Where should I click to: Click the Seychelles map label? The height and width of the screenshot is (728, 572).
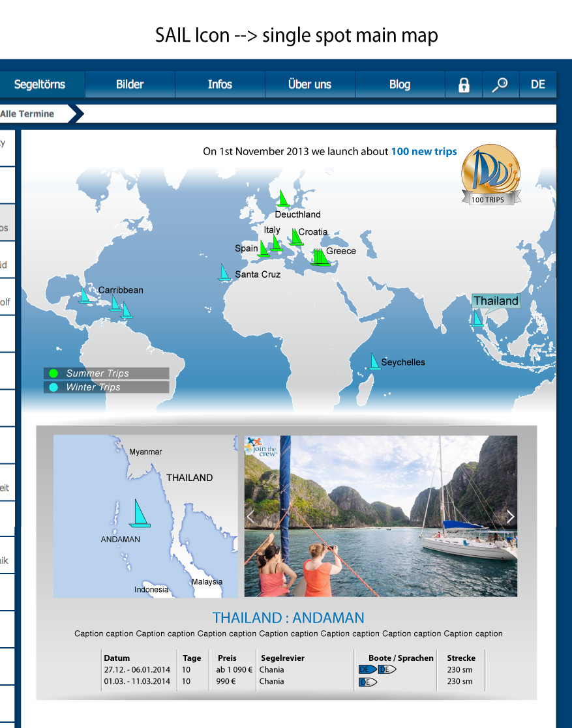(403, 362)
